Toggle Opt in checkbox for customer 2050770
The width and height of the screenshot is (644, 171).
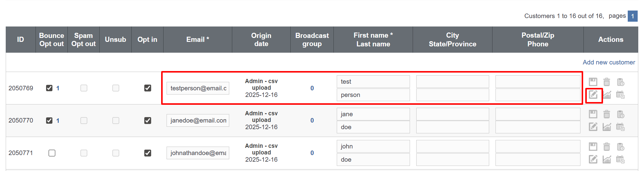click(x=148, y=120)
